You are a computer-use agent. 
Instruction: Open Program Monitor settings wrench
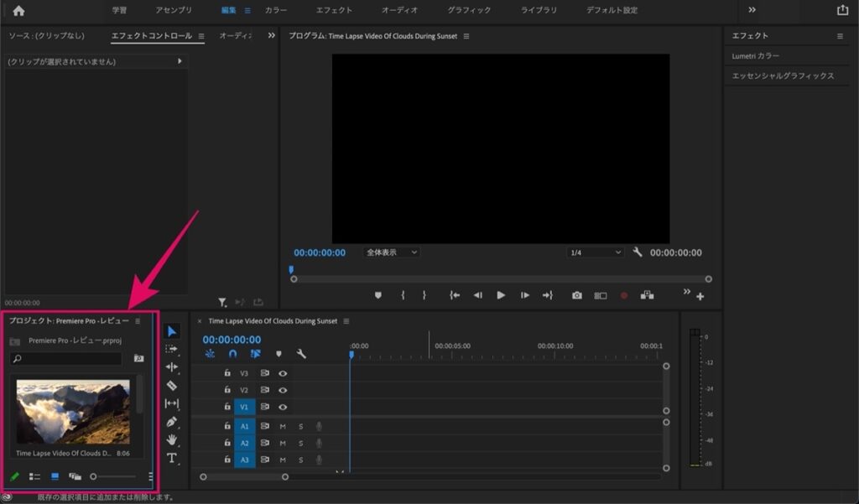click(638, 252)
